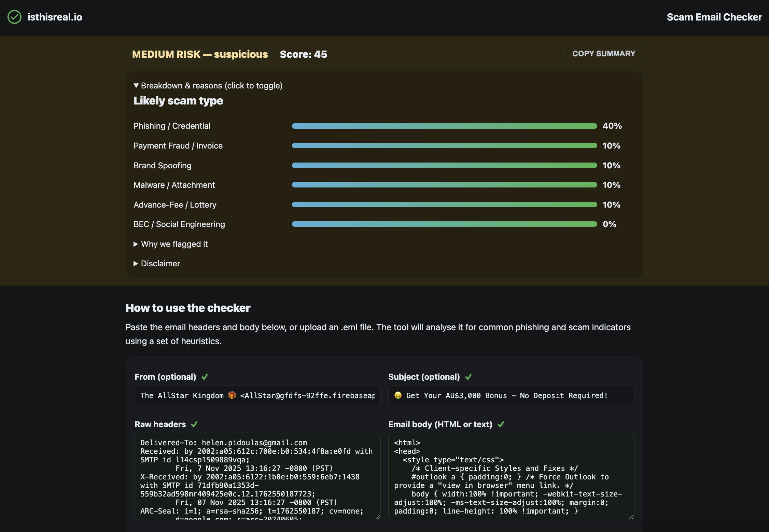Click the isthisreal.io green checkmark logo
The width and height of the screenshot is (769, 532).
pos(14,17)
